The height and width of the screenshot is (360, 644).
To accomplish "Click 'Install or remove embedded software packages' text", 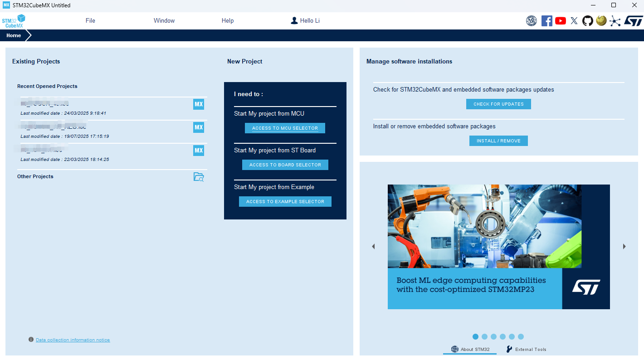I will point(434,126).
